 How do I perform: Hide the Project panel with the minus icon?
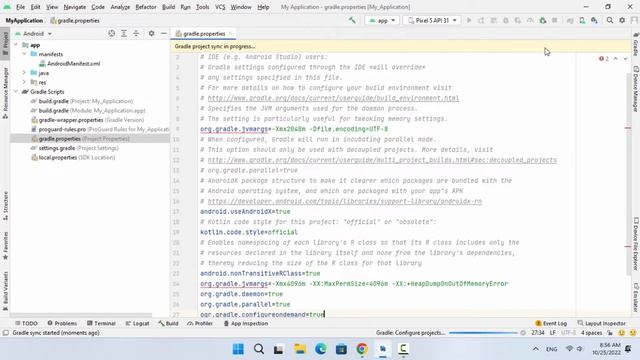tap(164, 33)
